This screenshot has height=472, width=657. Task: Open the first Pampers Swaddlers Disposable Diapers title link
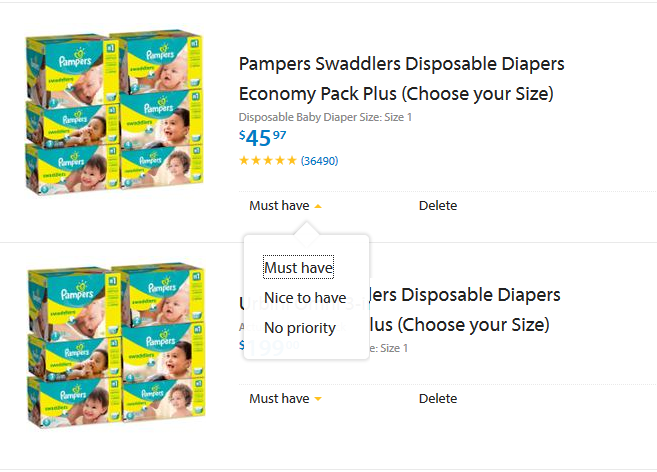(x=401, y=65)
